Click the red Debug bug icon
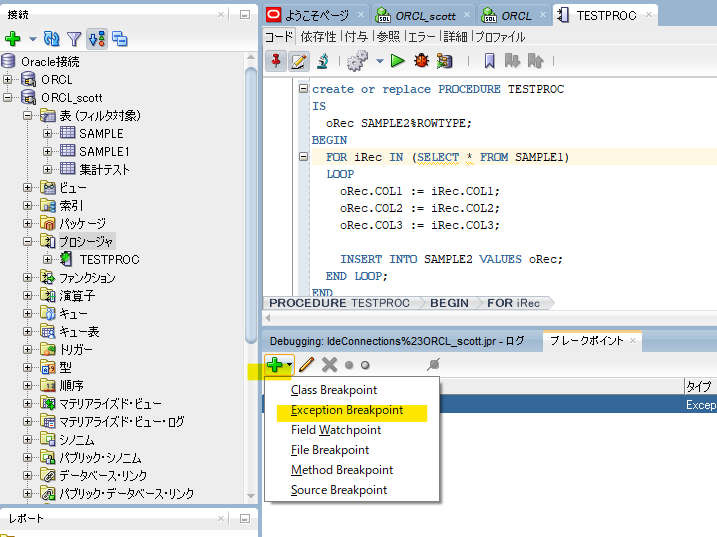The height and width of the screenshot is (537, 717). [421, 61]
